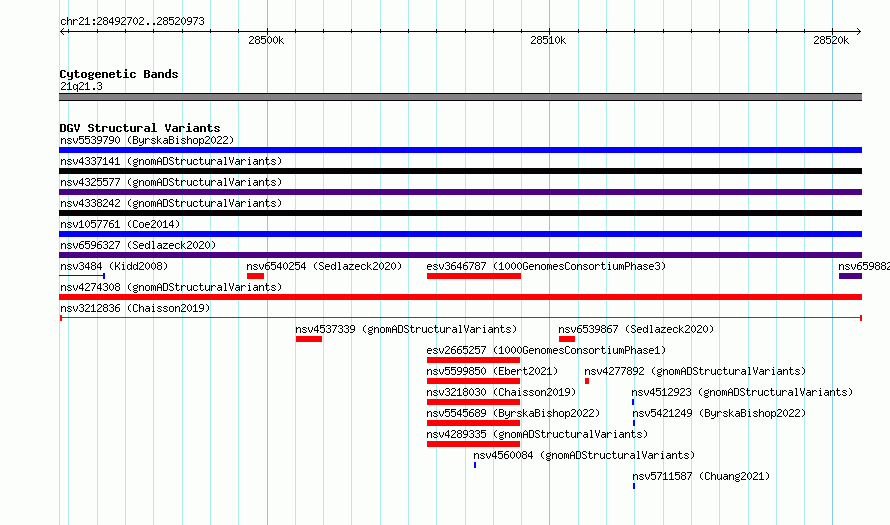
Task: Select black bar under nsv4338242
Action: click(x=460, y=213)
